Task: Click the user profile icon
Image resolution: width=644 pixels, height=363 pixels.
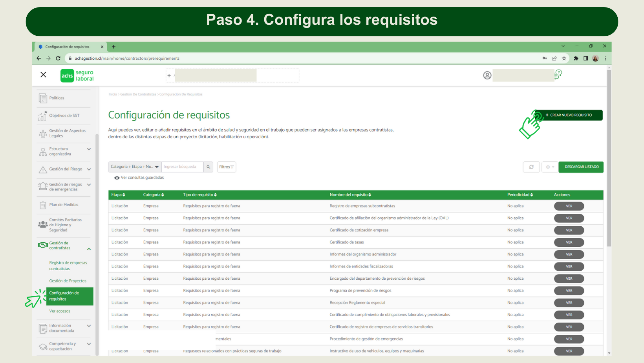Action: (x=487, y=75)
